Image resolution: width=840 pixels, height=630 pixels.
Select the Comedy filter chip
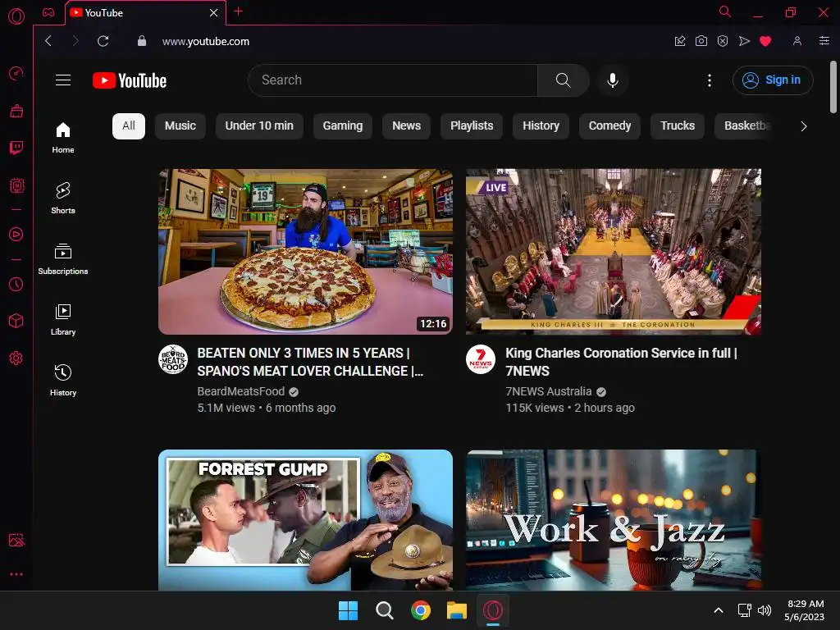click(x=609, y=126)
